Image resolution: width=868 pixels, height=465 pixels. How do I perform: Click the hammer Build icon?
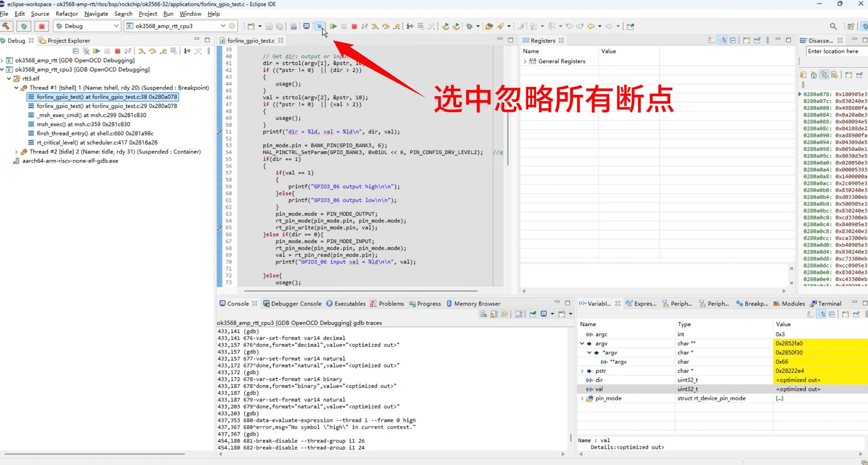coord(6,26)
